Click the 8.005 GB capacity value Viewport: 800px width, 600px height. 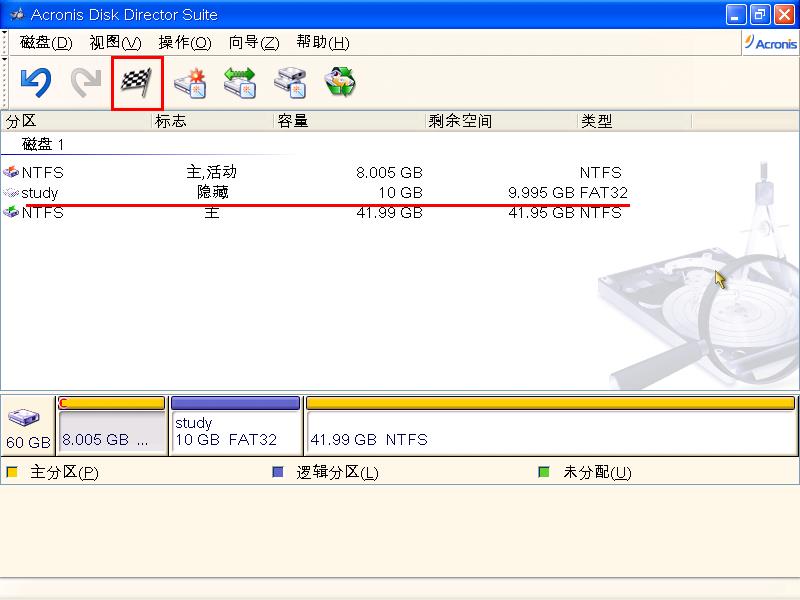point(389,172)
